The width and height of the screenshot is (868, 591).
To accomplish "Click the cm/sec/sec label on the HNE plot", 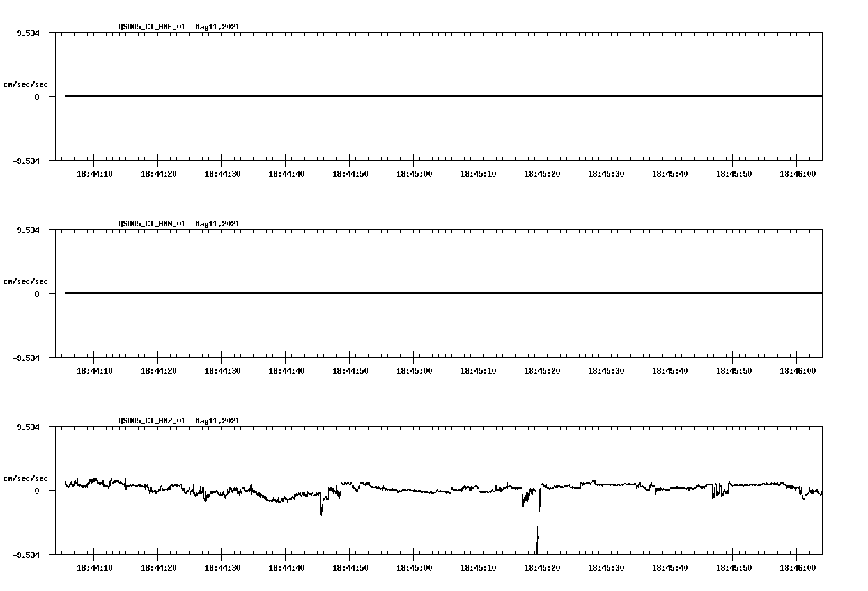I will tap(26, 84).
